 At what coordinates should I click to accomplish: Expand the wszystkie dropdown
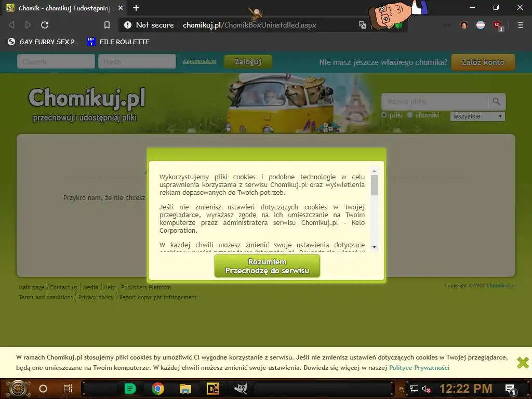point(477,116)
